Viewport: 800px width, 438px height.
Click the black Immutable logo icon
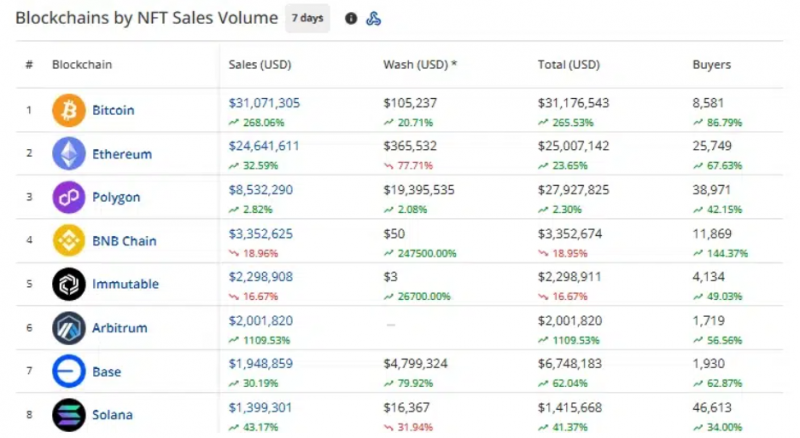[x=68, y=284]
